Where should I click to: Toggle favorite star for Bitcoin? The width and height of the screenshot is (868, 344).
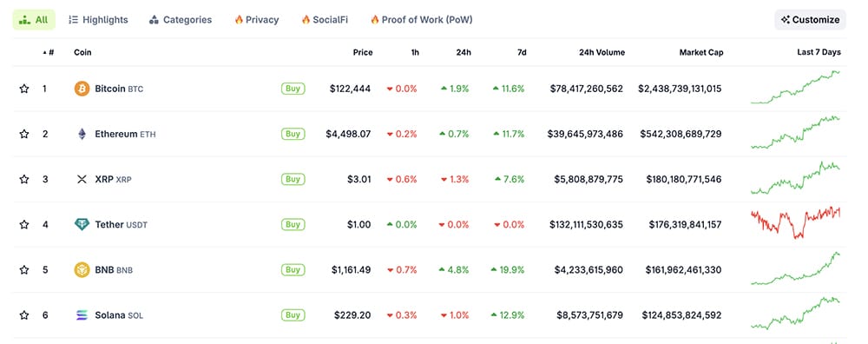(x=23, y=89)
